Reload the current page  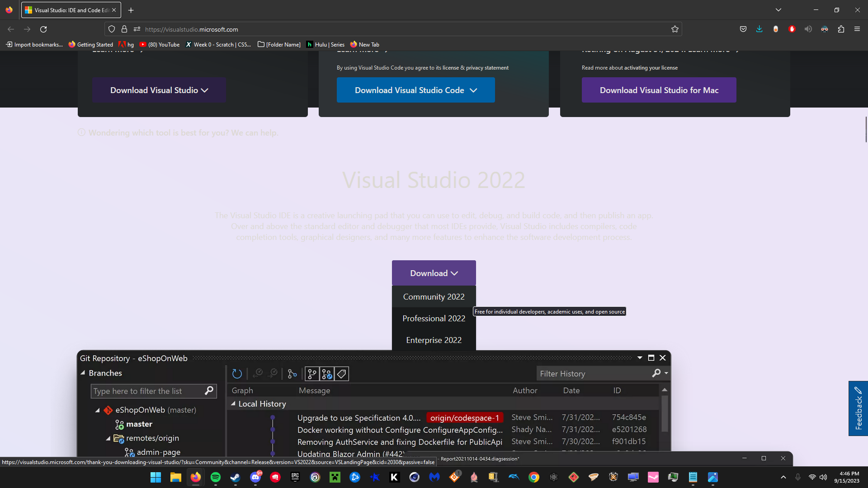click(x=43, y=29)
